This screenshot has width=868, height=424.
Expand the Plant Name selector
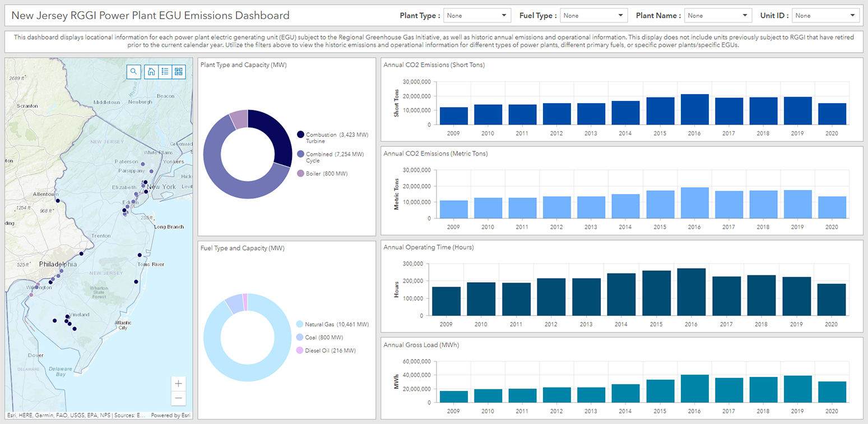(718, 16)
